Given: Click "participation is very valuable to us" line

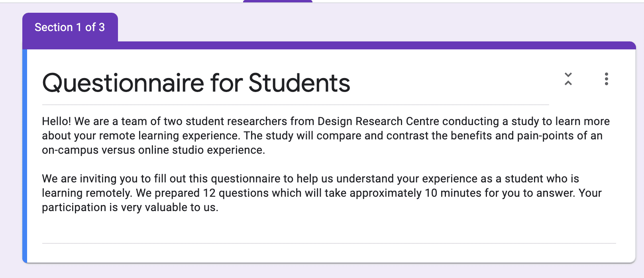Looking at the screenshot, I should click(130, 207).
